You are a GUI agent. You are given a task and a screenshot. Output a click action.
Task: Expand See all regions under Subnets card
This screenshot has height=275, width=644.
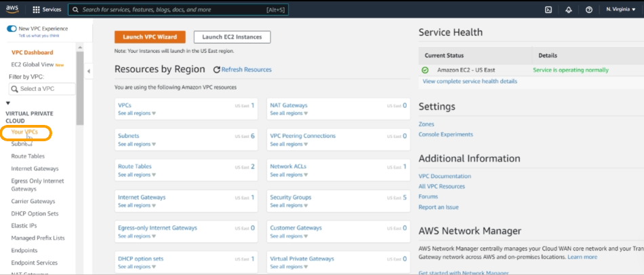[x=137, y=144]
